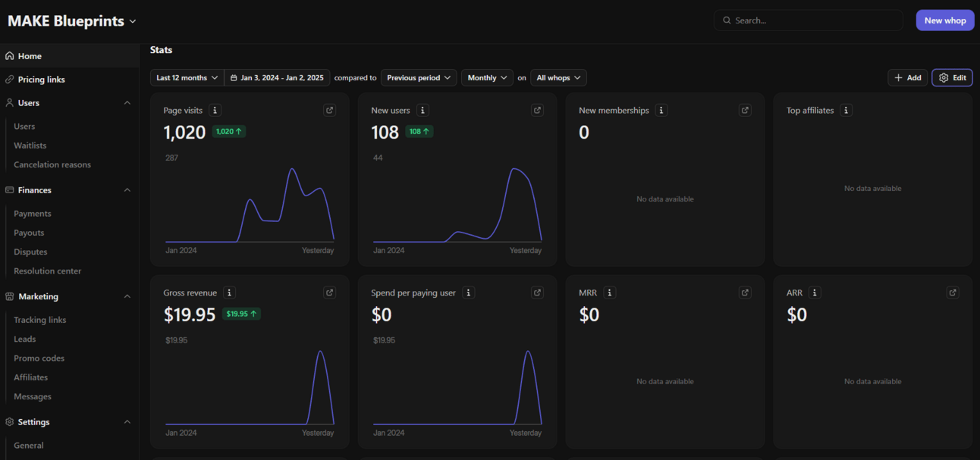Open New memberships expand icon
This screenshot has width=980, height=460.
tap(745, 111)
